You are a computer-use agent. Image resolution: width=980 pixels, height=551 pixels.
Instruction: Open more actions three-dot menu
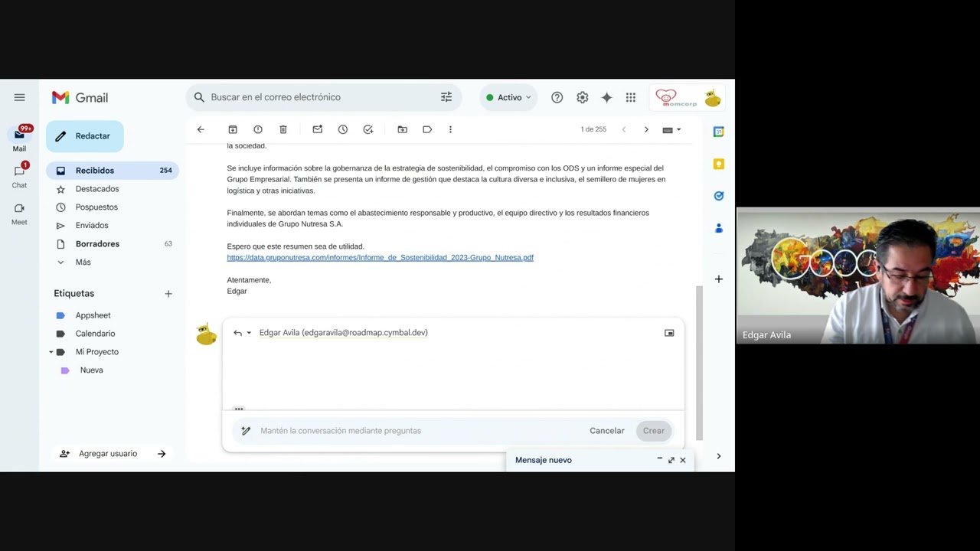tap(450, 129)
